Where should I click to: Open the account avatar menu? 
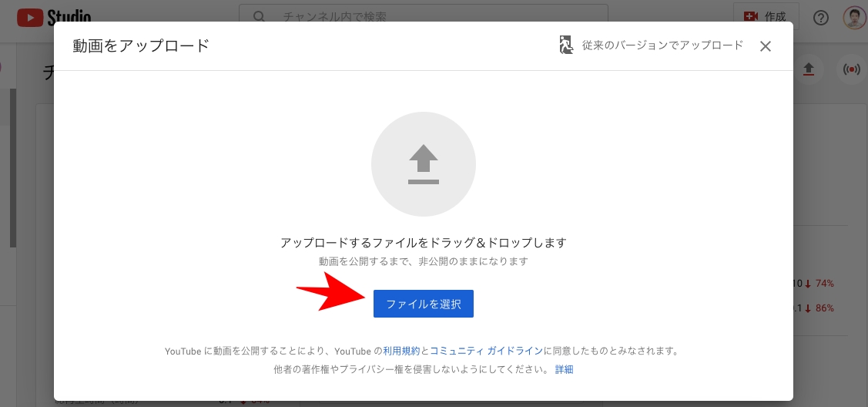coord(854,18)
